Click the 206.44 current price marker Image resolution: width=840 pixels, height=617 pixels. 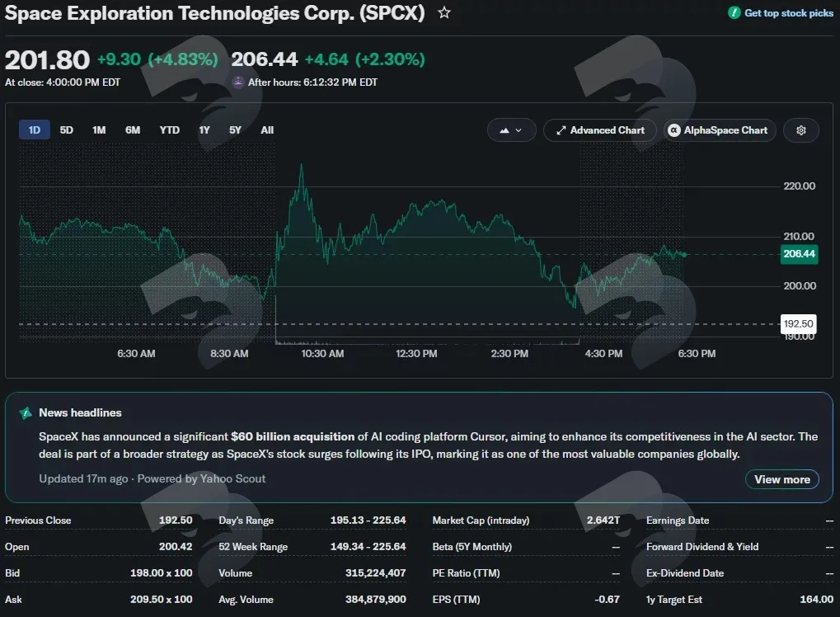coord(800,253)
